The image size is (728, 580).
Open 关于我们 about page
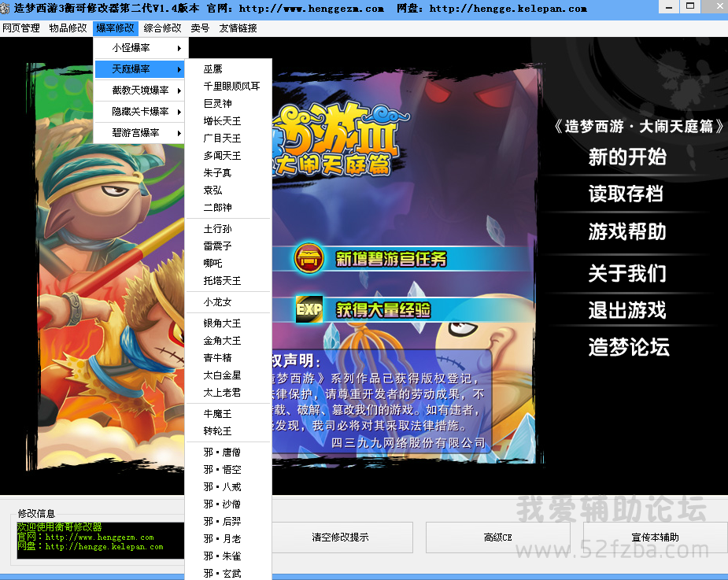point(627,273)
